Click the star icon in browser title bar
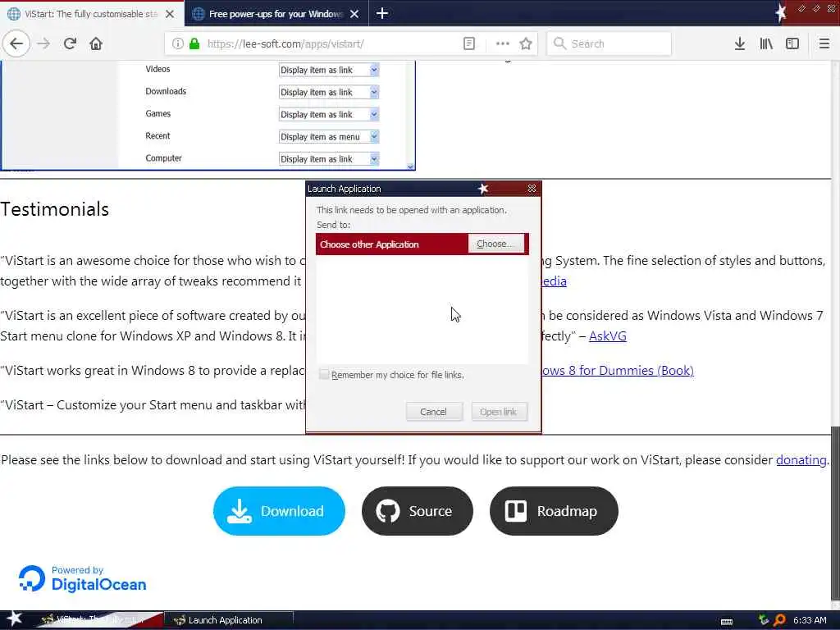Image resolution: width=840 pixels, height=630 pixels. pos(781,12)
